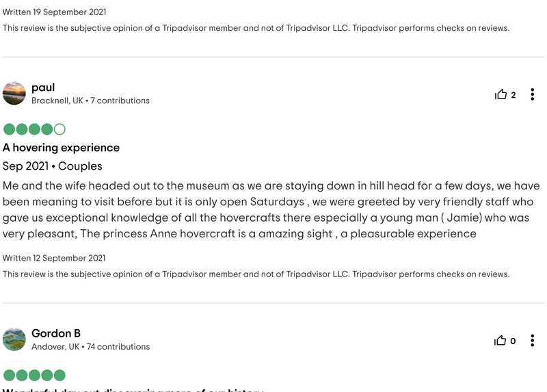Viewport: 547px width, 392px height.
Task: Open paul's username profile link
Action: pos(43,88)
